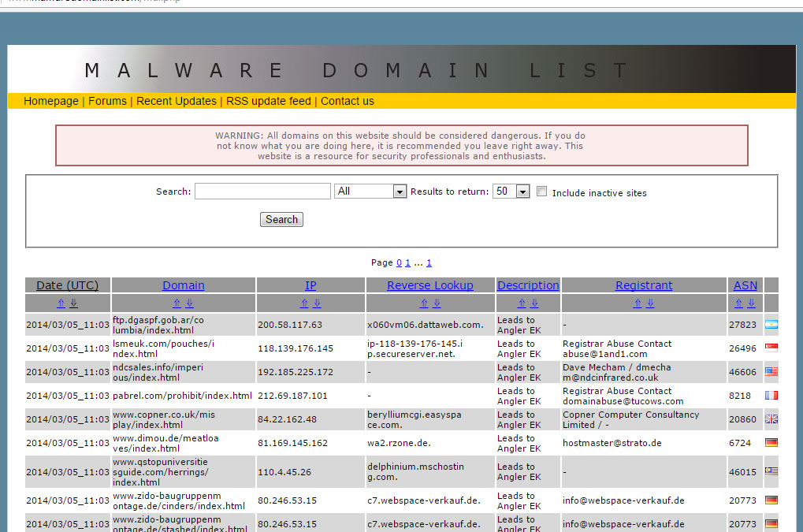Image resolution: width=803 pixels, height=532 pixels.
Task: Go to Forums in navigation bar
Action: [x=107, y=101]
